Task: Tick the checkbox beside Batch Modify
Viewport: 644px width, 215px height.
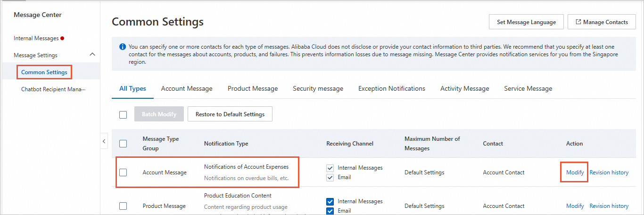Action: (x=123, y=114)
